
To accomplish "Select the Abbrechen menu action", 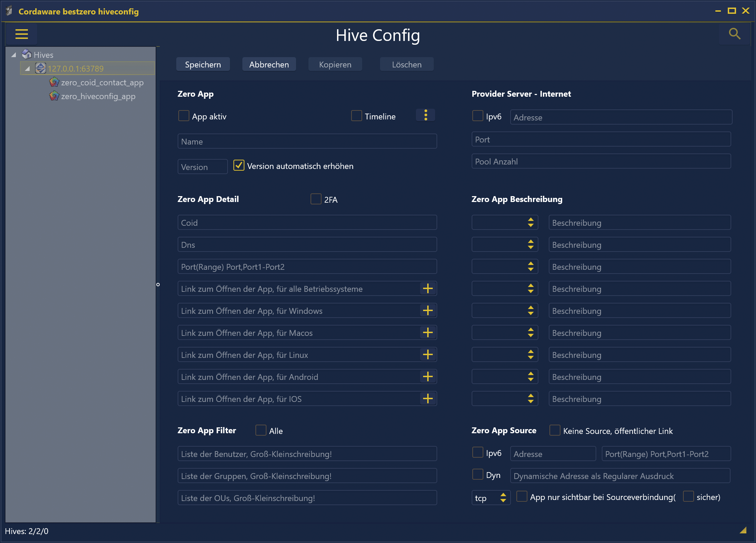I will tap(270, 64).
